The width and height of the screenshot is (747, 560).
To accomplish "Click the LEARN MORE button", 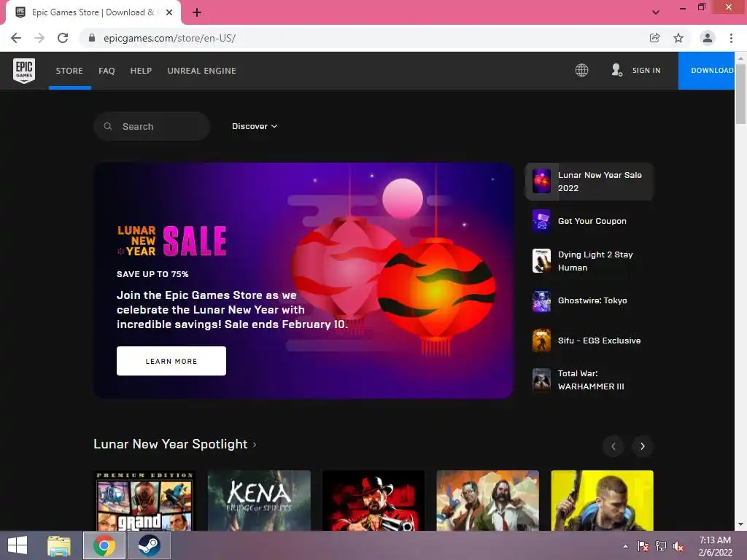I will pos(171,361).
